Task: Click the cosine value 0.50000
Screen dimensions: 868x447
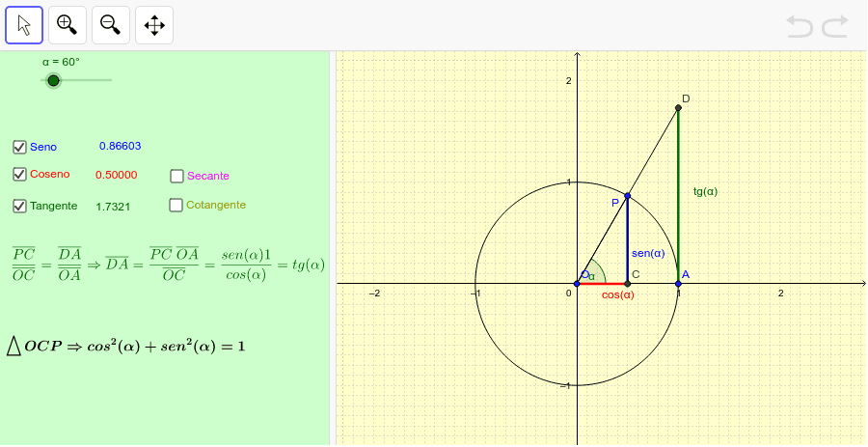Action: point(117,175)
